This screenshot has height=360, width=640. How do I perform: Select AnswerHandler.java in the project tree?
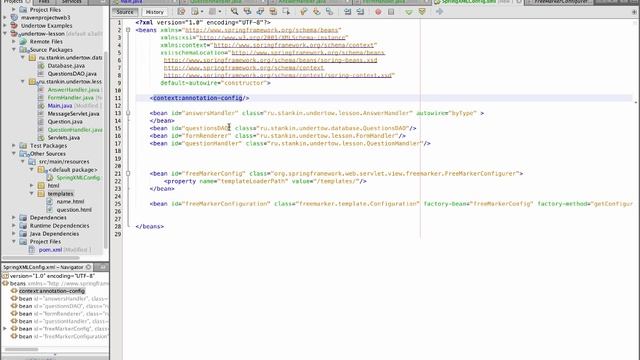pos(73,89)
